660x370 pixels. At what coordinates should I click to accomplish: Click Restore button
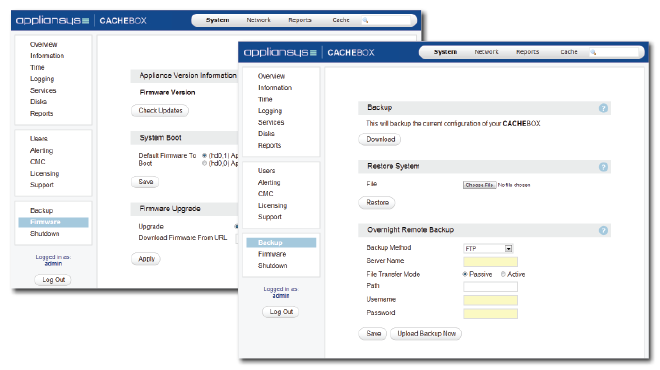pyautogui.click(x=377, y=202)
